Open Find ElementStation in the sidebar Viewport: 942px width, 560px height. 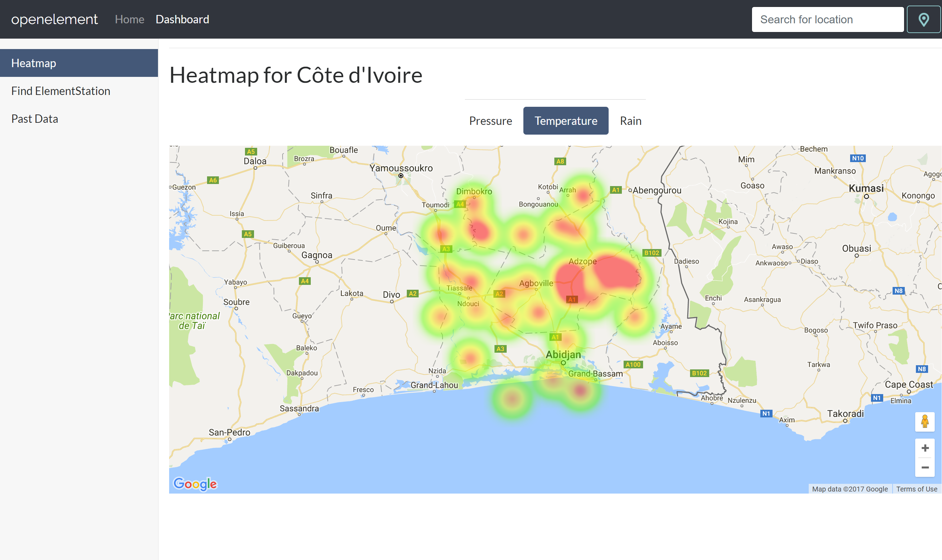point(61,91)
